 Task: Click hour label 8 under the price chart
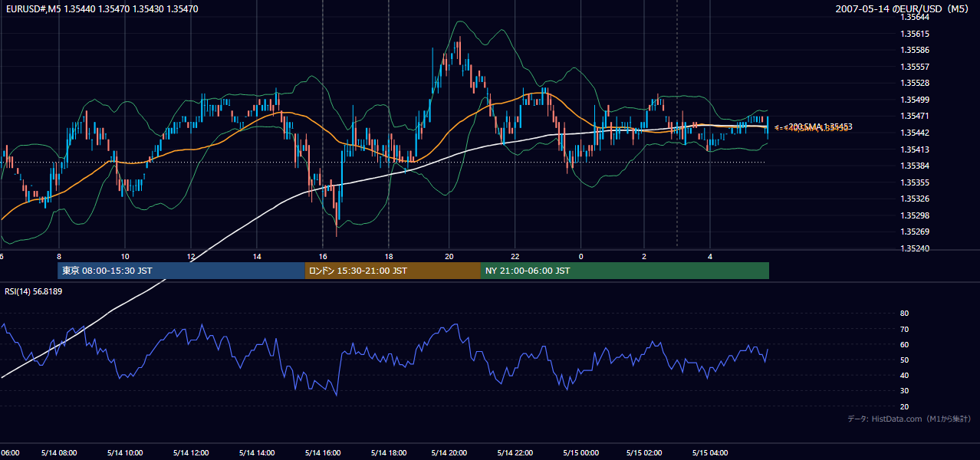(59, 256)
